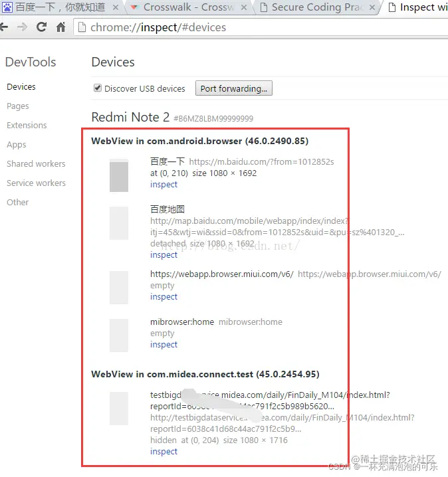Switch to the Crosswalk tab
The width and height of the screenshot is (448, 477).
[189, 7]
